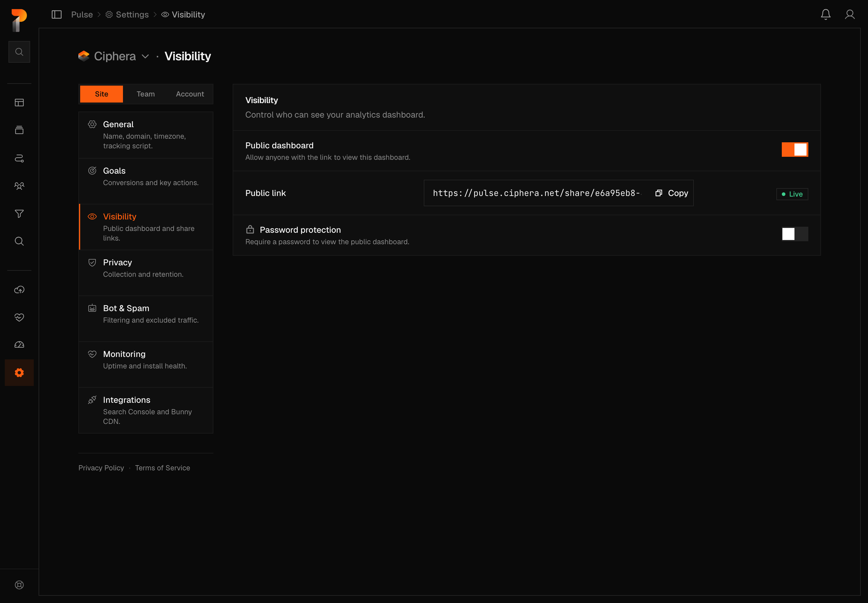Open the cloud upload icon in sidebar
This screenshot has height=603, width=868.
click(x=19, y=290)
